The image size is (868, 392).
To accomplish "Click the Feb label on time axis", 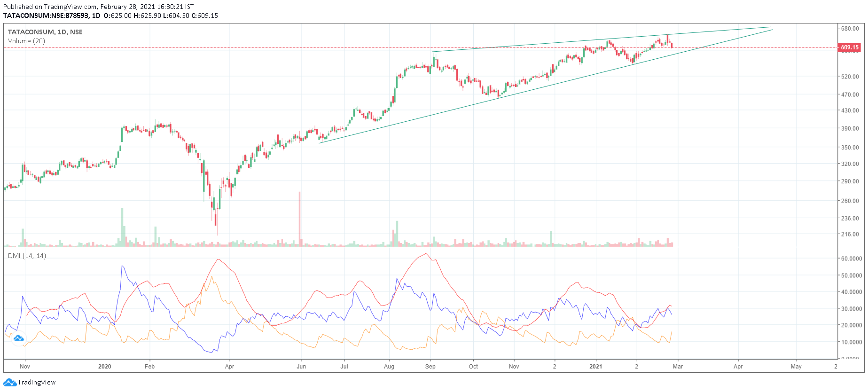I will pyautogui.click(x=149, y=367).
